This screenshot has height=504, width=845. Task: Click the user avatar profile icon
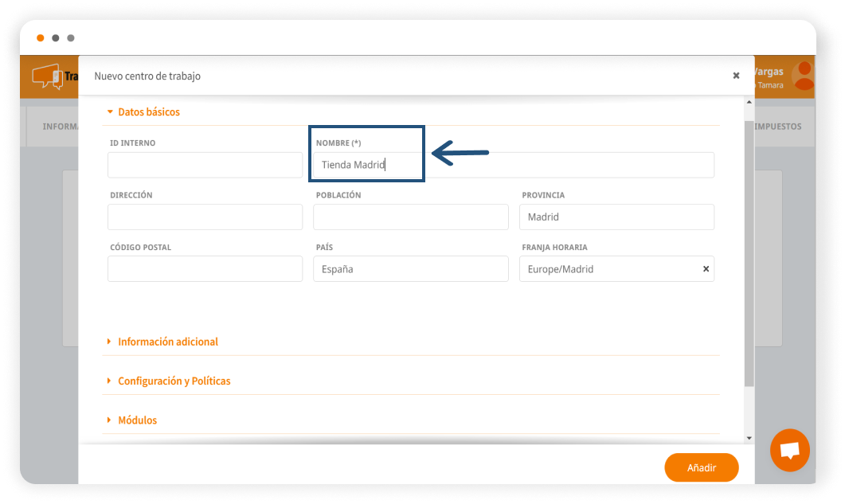(804, 76)
